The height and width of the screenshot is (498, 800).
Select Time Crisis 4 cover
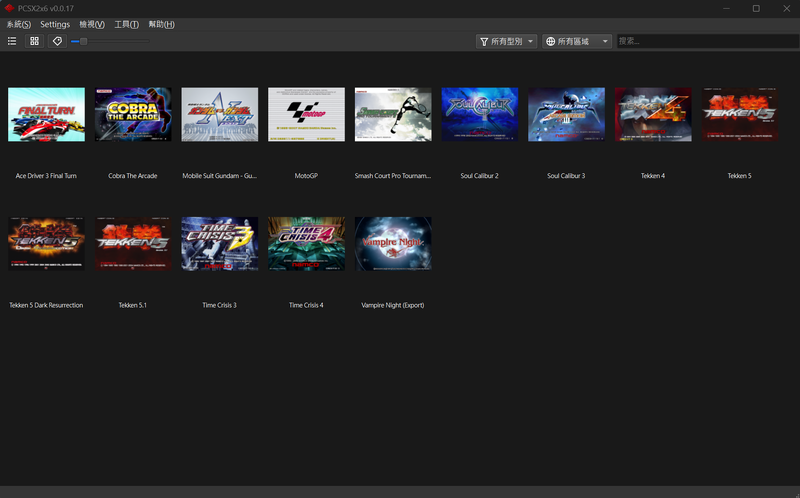[307, 244]
